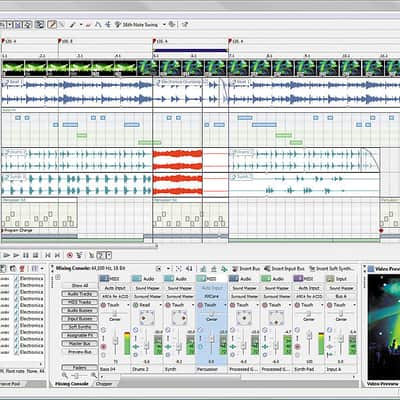
Task: Click the Synth Pad channel volume fader
Action: 309,335
